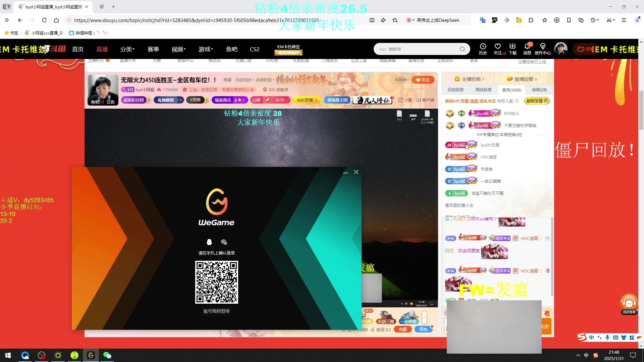
Task: Open WeChat icon in Windows taskbar
Action: pyautogui.click(x=107, y=355)
